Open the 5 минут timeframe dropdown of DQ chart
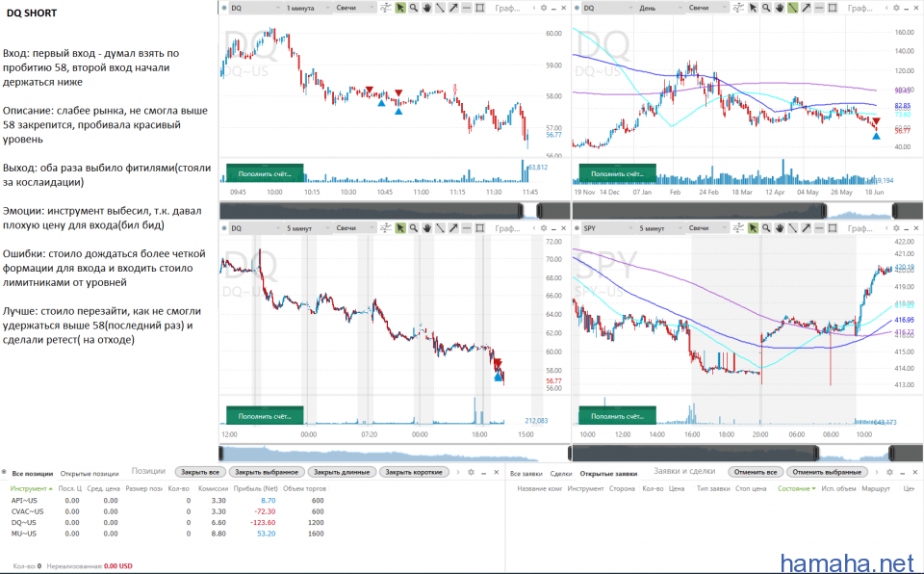 pyautogui.click(x=307, y=227)
